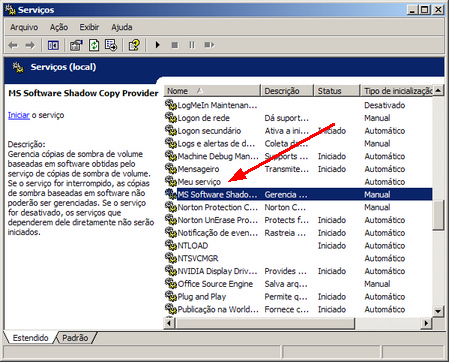Viewport: 449px width, 362px height.
Task: Sort by the Descrição column header
Action: click(x=287, y=91)
